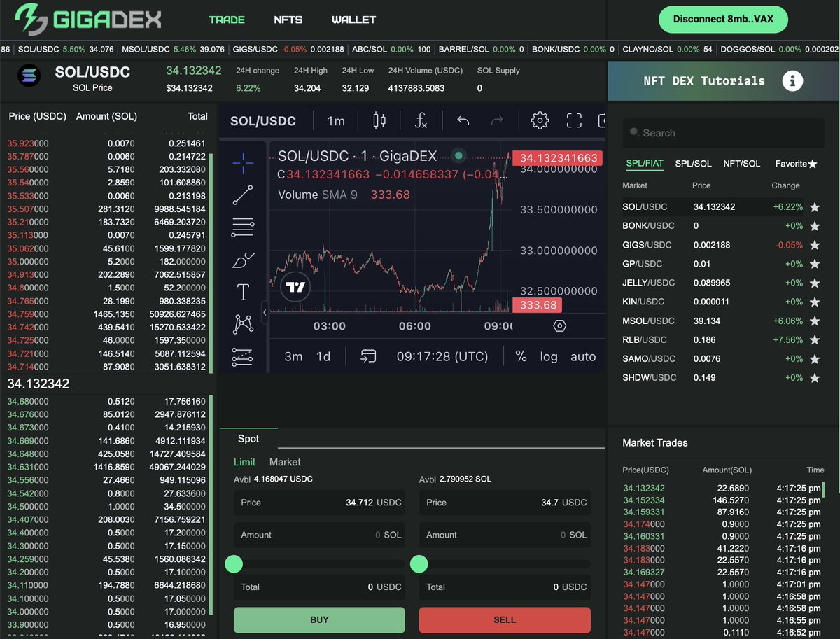Open the indicators fx panel

click(x=421, y=120)
